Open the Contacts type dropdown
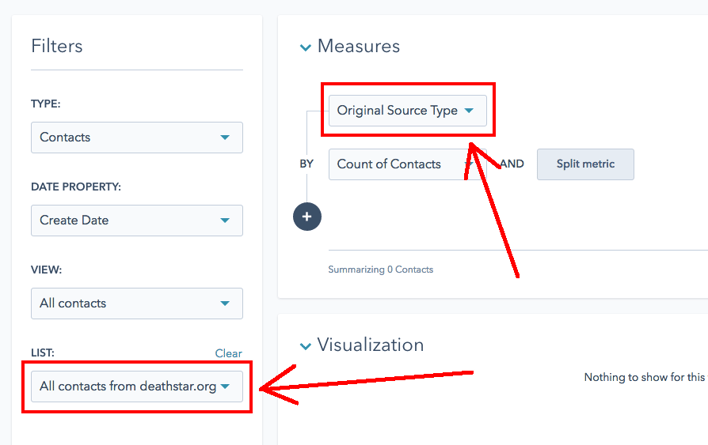This screenshot has height=445, width=708. (x=136, y=137)
